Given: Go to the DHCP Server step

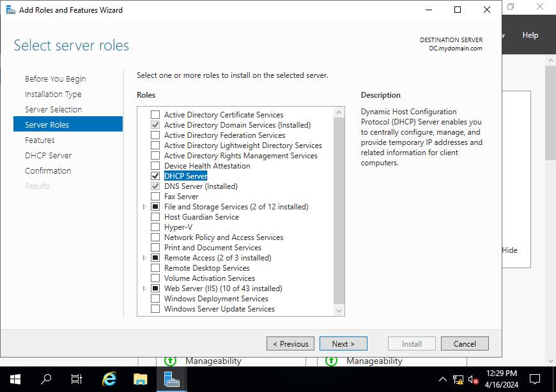Looking at the screenshot, I should coord(48,155).
